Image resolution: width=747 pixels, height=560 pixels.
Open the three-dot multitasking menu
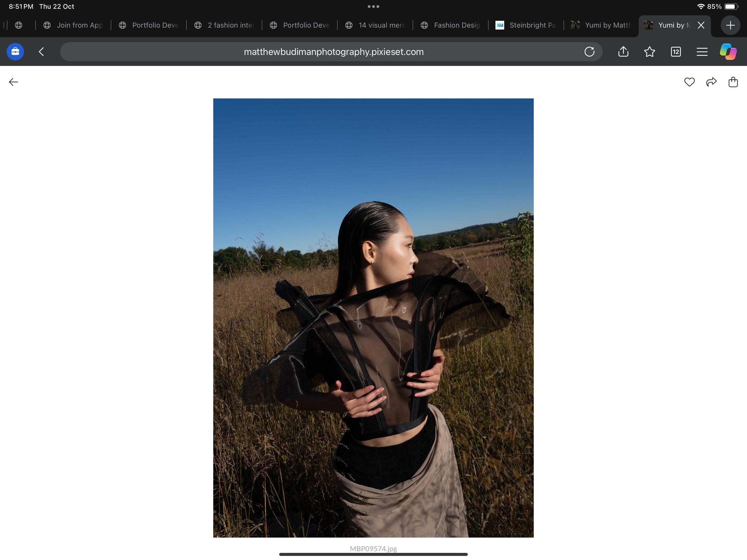click(x=373, y=6)
